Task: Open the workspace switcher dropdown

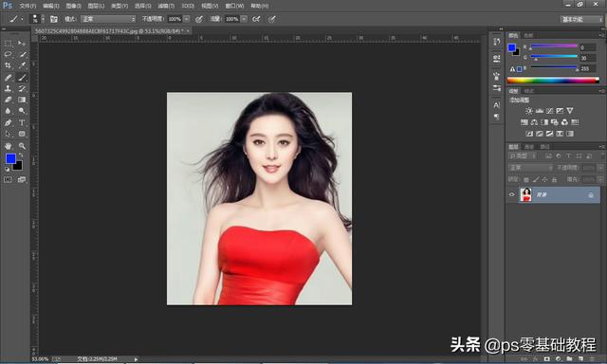Action: pyautogui.click(x=581, y=19)
